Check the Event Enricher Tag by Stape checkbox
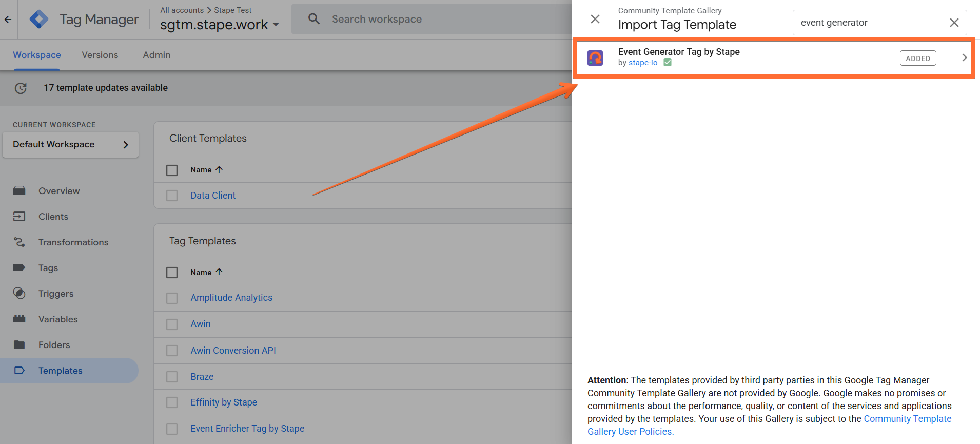The height and width of the screenshot is (444, 980). click(172, 429)
